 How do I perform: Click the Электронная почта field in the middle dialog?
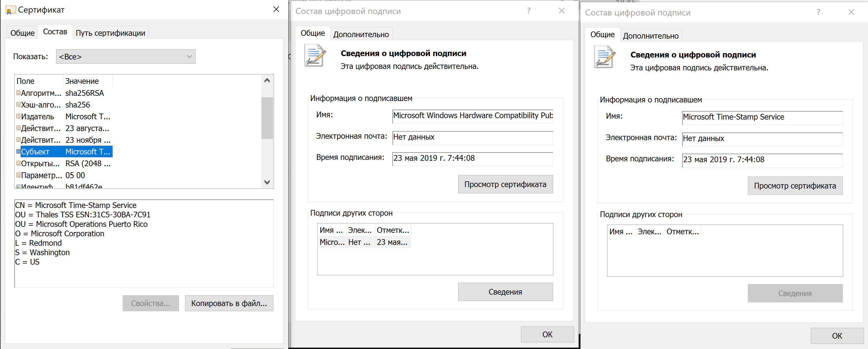(x=473, y=138)
